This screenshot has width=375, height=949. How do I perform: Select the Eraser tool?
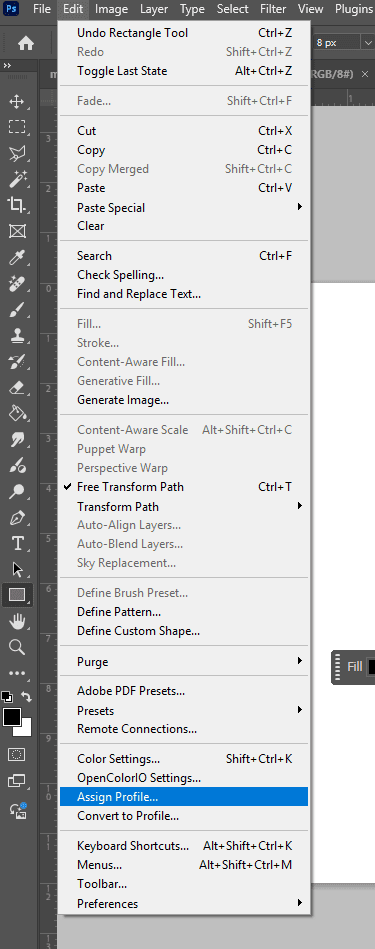pos(17,388)
